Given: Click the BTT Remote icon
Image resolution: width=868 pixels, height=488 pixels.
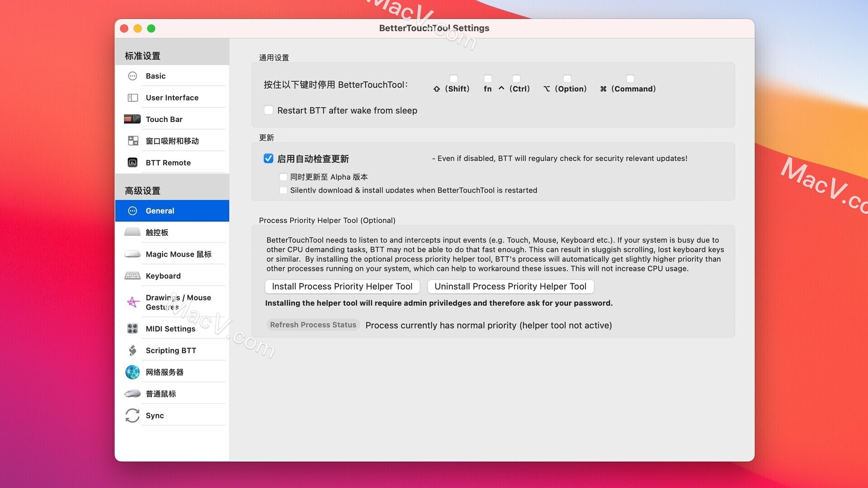Looking at the screenshot, I should click(x=132, y=163).
